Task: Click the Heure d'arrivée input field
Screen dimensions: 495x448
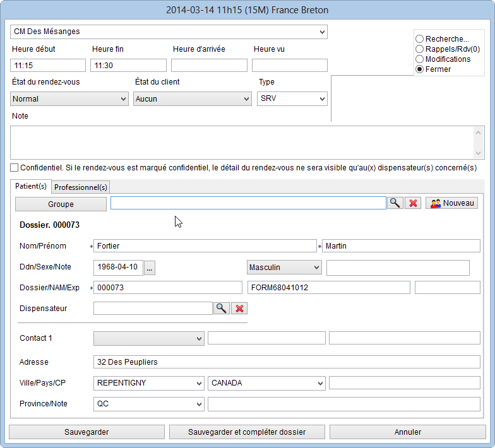Action: (x=209, y=66)
